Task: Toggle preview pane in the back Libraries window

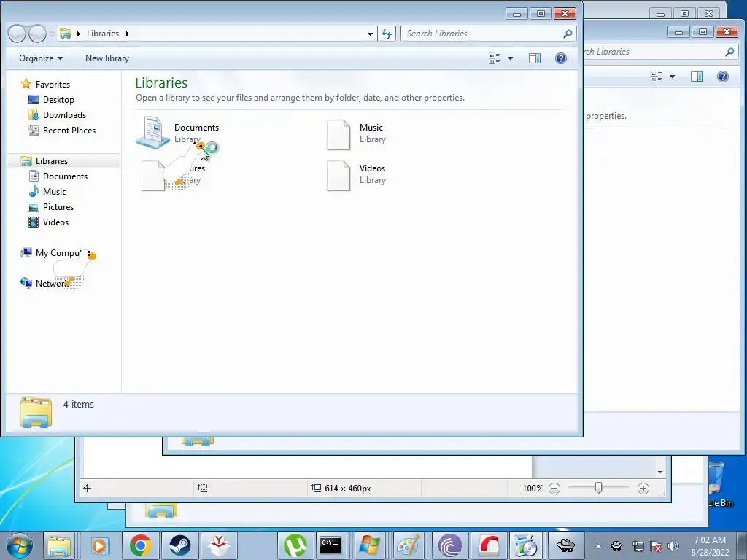Action: click(697, 76)
